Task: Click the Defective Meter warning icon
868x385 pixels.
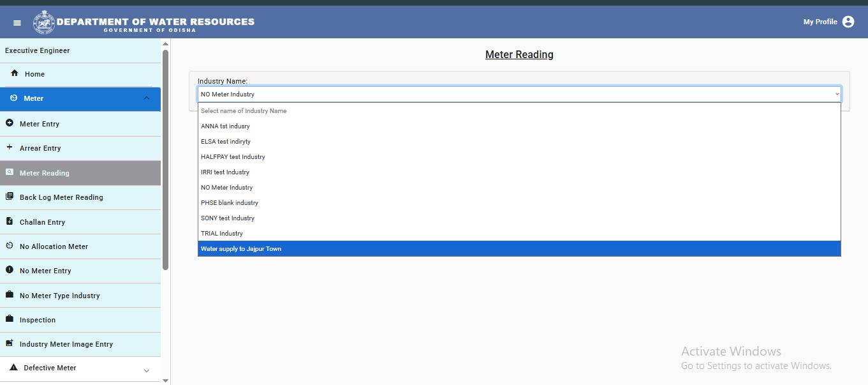Action: point(13,368)
